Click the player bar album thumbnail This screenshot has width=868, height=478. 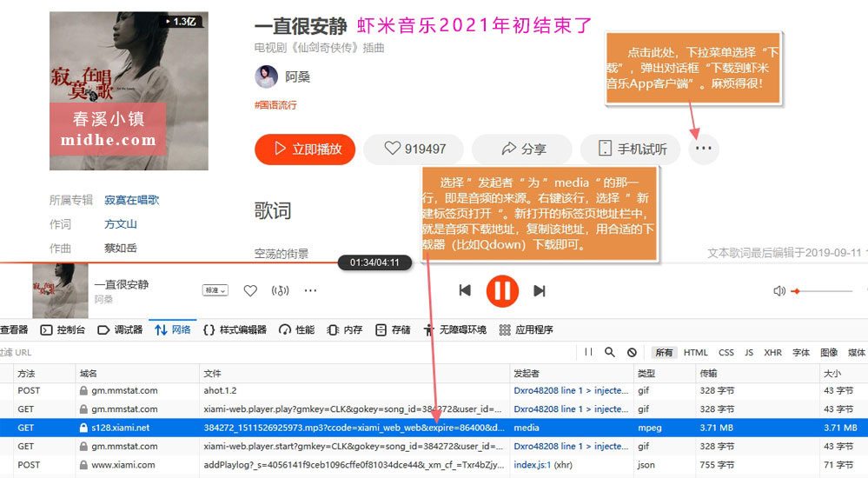60,291
